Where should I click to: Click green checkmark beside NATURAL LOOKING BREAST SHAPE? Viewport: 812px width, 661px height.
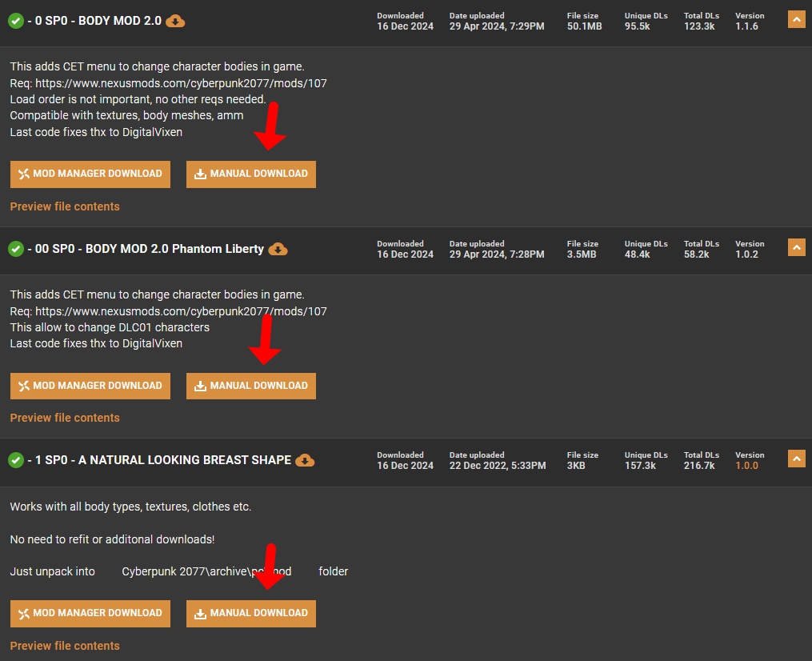(16, 460)
